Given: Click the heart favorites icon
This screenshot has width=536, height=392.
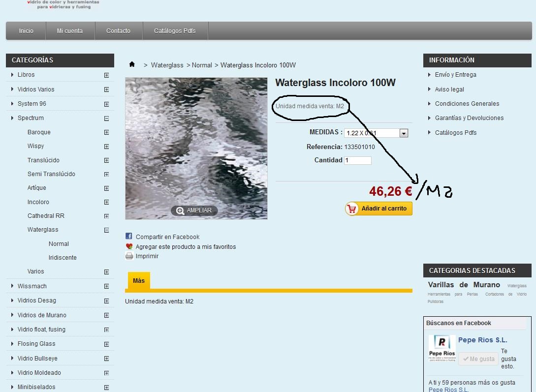Looking at the screenshot, I should 129,246.
